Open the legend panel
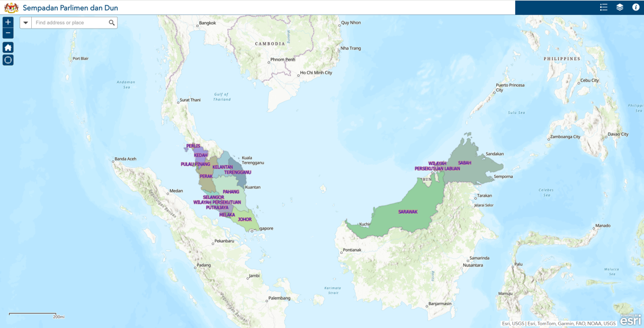 click(x=604, y=7)
